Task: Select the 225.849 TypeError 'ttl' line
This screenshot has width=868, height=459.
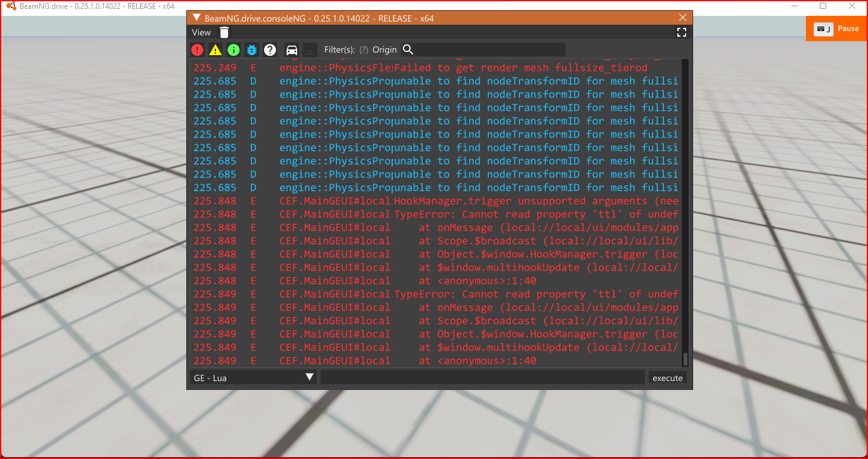Action: pyautogui.click(x=436, y=294)
